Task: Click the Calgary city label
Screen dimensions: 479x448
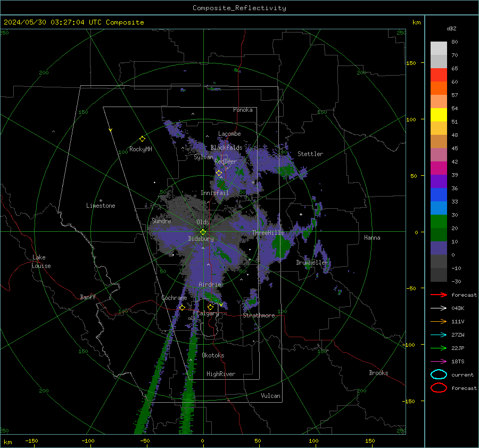Action: [x=208, y=313]
